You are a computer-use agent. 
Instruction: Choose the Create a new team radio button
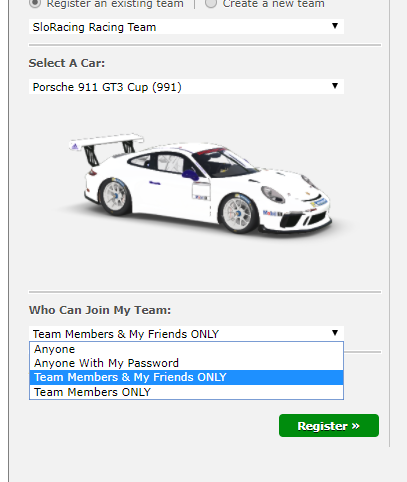tap(211, 3)
